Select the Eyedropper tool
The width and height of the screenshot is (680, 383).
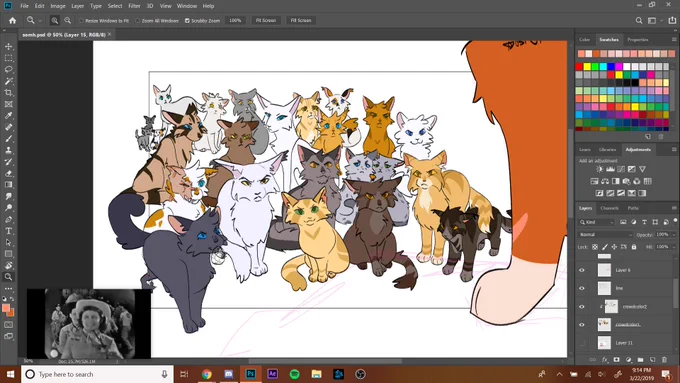click(8, 115)
